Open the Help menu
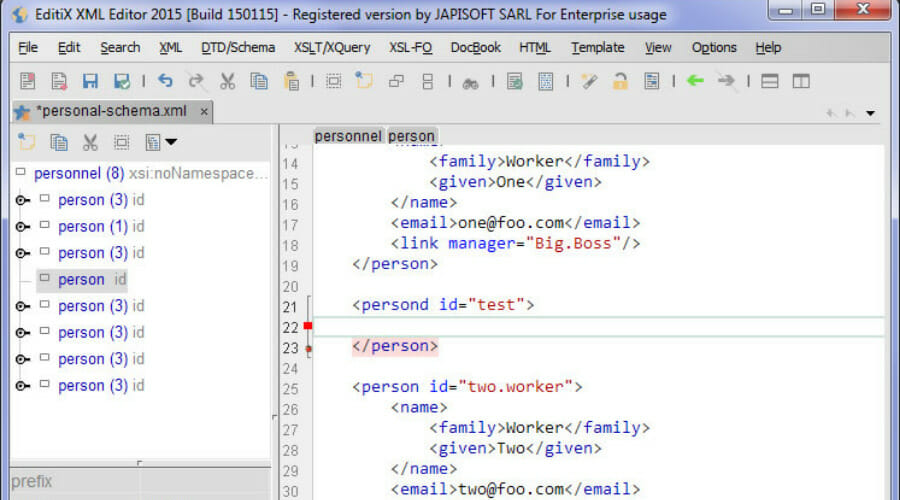 coord(768,48)
